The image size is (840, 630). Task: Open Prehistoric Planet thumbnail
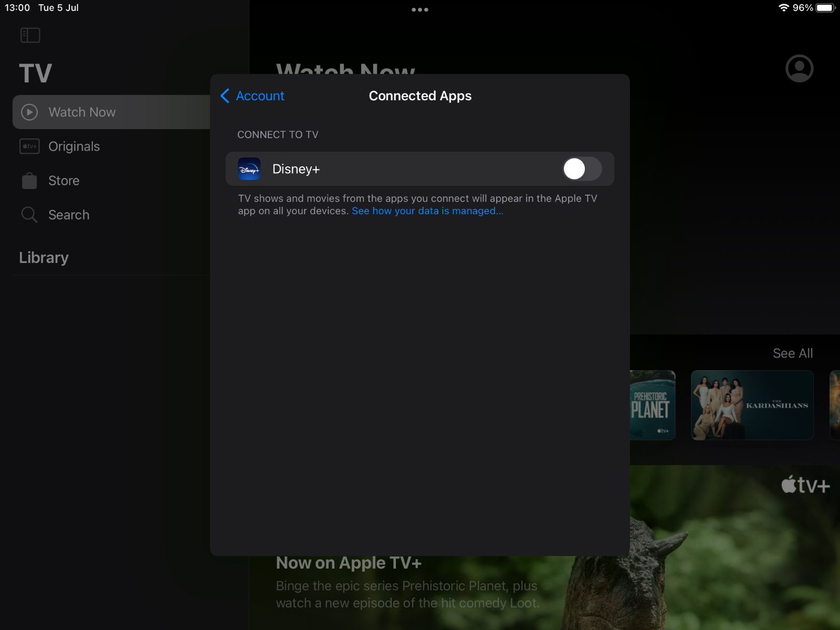pos(653,405)
